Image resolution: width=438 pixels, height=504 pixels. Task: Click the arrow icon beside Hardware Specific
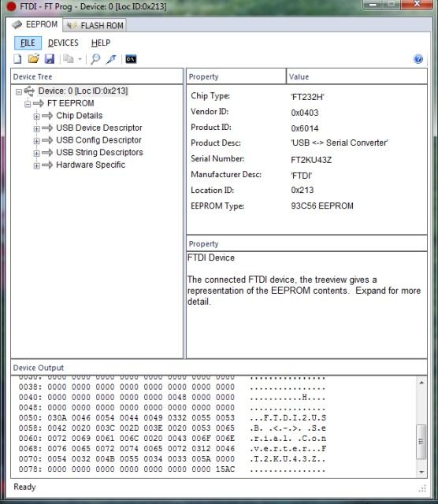47,165
